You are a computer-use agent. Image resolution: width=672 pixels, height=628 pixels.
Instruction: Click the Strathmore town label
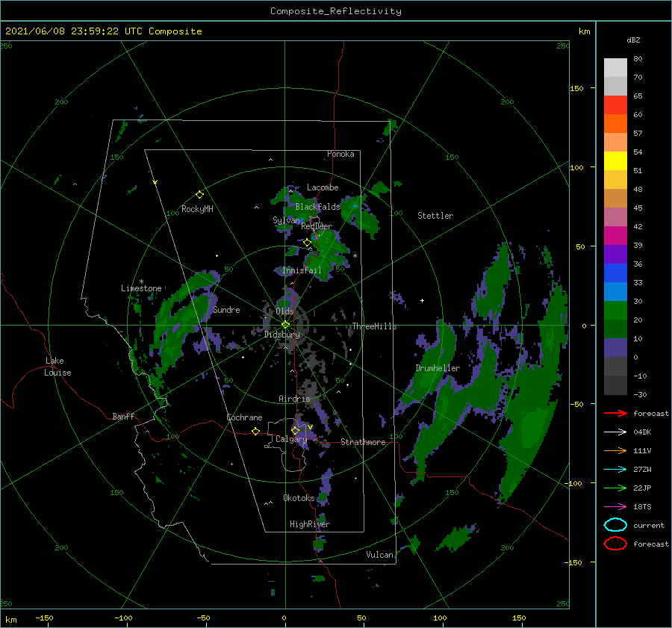(x=363, y=442)
